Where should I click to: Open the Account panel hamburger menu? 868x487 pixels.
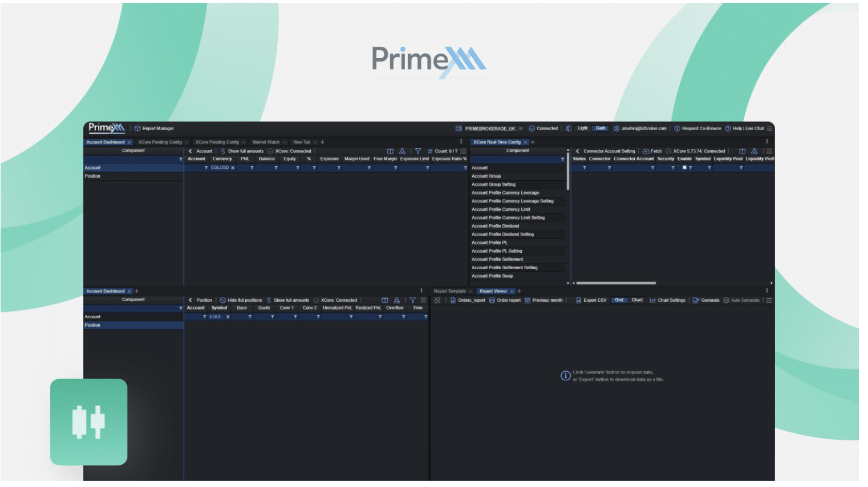463,151
